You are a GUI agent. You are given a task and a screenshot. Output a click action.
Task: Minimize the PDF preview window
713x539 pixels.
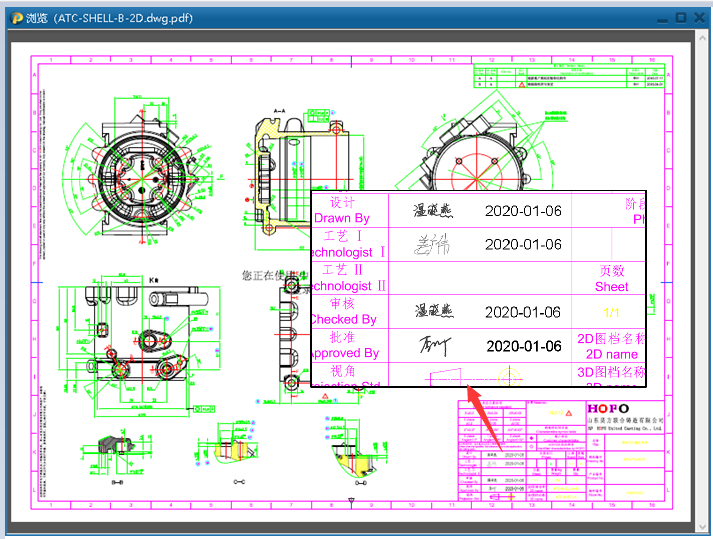click(661, 17)
